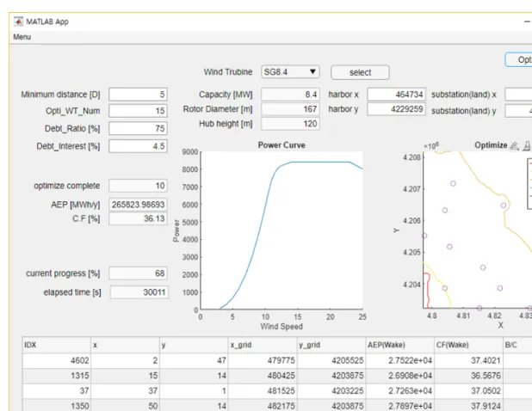
Task: Select the CF(Wake) cell 37.4021
Action: click(468, 360)
